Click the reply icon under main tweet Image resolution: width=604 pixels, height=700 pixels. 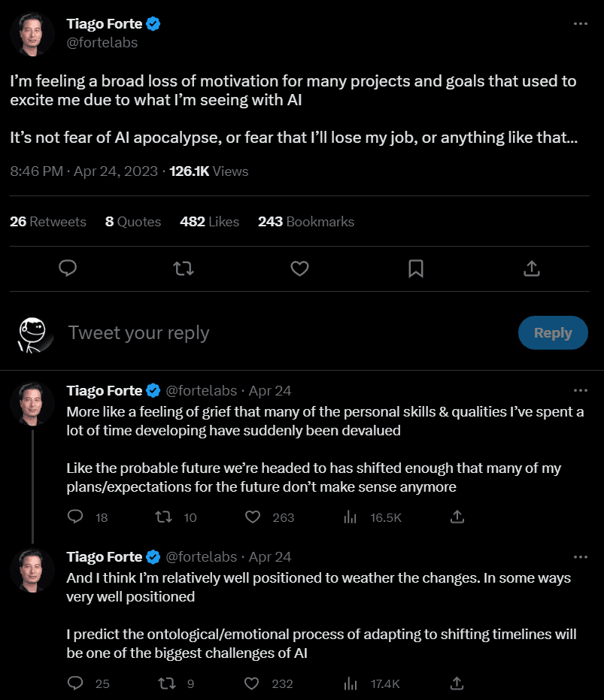[x=68, y=268]
